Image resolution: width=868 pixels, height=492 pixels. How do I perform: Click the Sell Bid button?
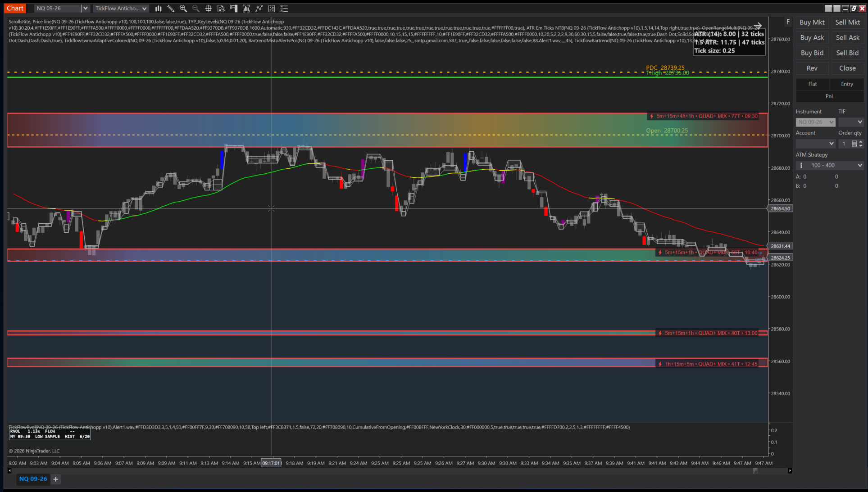pos(847,53)
